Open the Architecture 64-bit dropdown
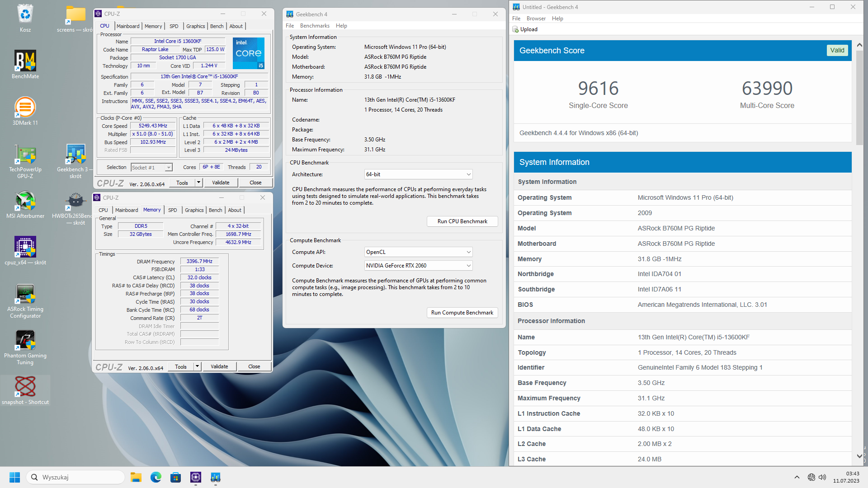Screen dimensions: 868x488 (x=419, y=174)
